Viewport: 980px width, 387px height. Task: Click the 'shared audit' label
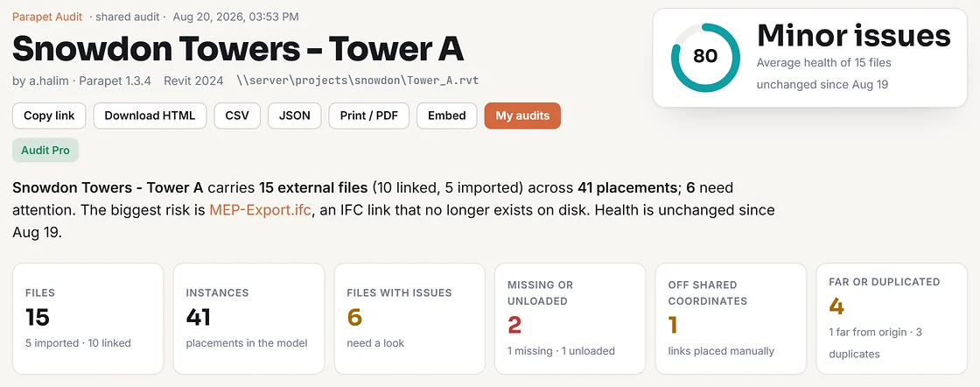[128, 17]
